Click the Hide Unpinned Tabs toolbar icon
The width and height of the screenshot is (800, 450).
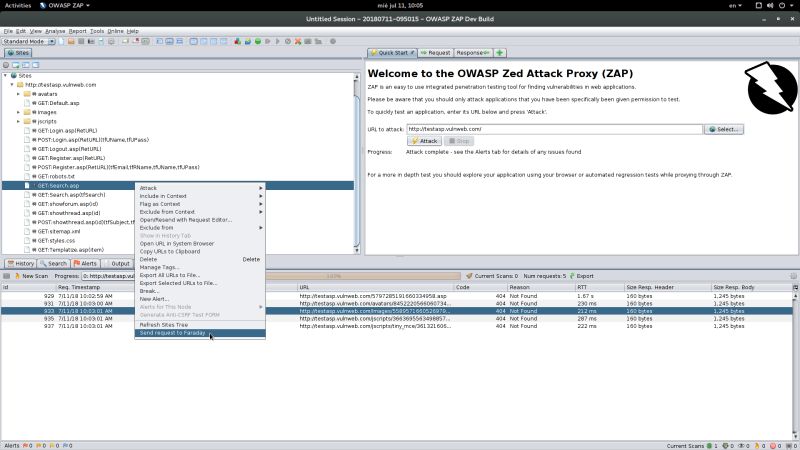point(135,41)
